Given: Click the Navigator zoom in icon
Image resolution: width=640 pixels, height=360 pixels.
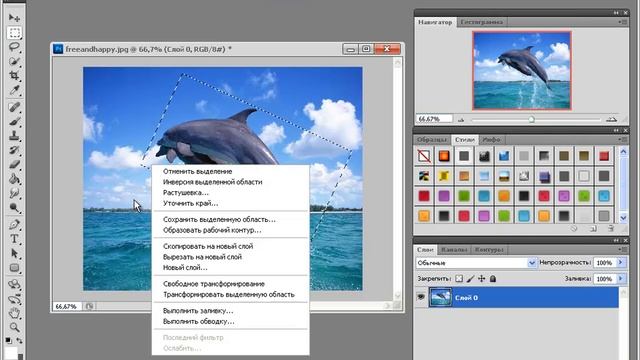Looking at the screenshot, I should 611,119.
